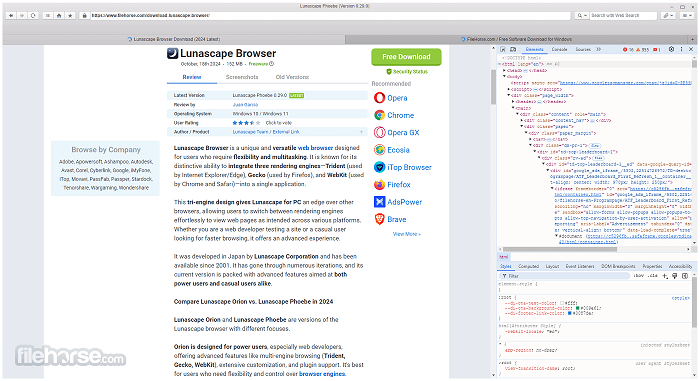Select the Layout pane tab

point(552,266)
